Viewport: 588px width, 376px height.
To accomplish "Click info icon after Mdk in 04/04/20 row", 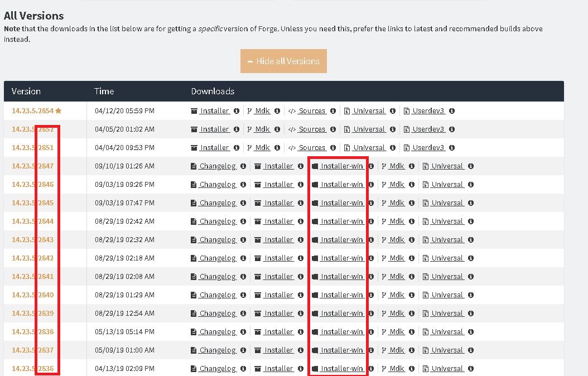I will coord(277,148).
